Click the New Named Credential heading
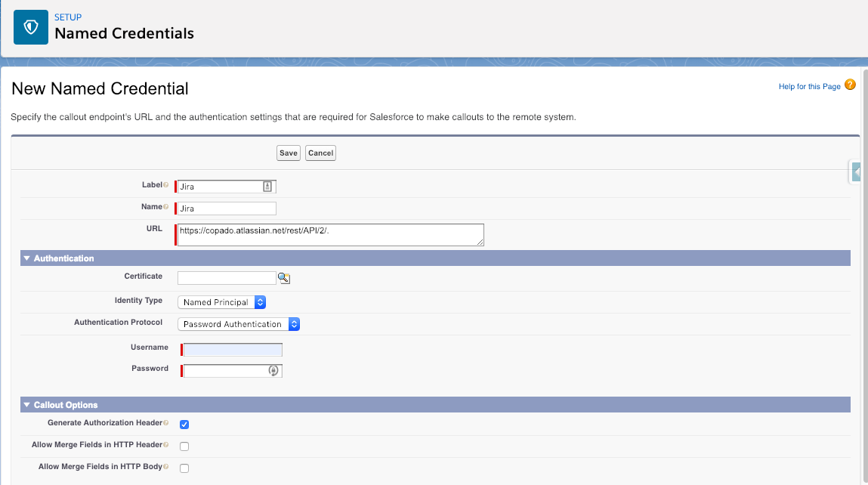This screenshot has height=485, width=868. point(100,88)
